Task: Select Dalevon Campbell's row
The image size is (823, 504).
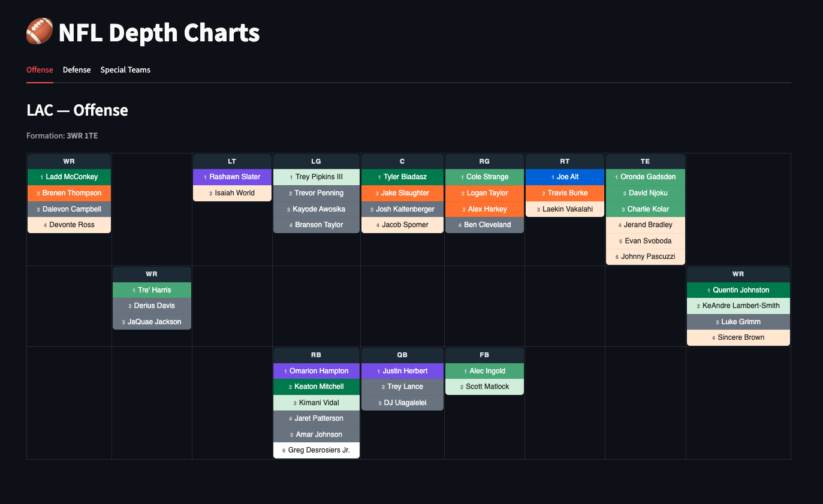Action: [69, 209]
